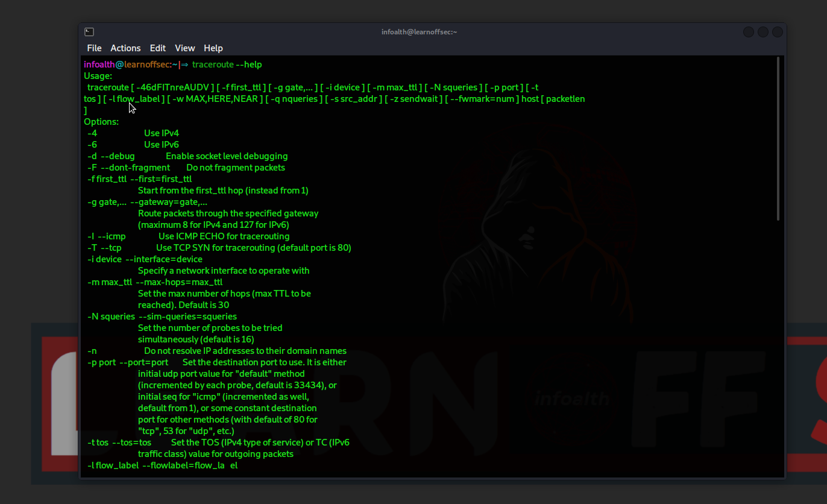The height and width of the screenshot is (504, 827).
Task: Click the title text infoalth@learnoffsec:~
Action: [420, 31]
